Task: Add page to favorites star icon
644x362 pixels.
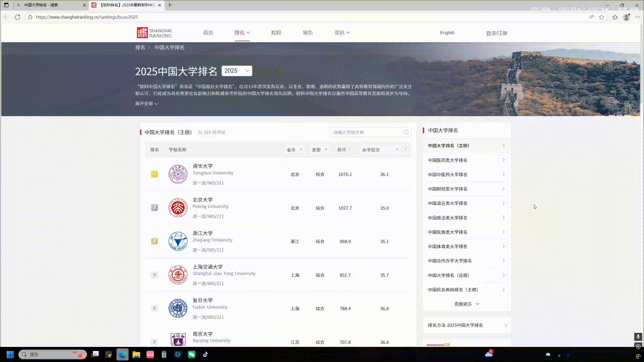Action: 601,17
